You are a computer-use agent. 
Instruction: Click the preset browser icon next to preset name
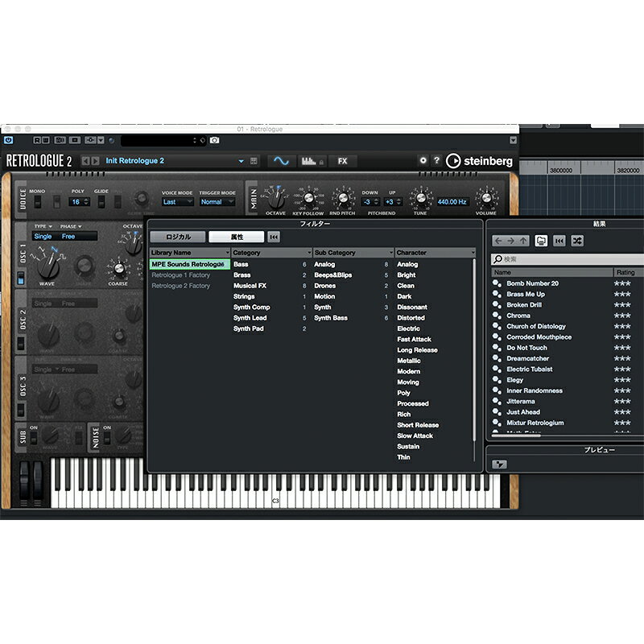coord(254,161)
